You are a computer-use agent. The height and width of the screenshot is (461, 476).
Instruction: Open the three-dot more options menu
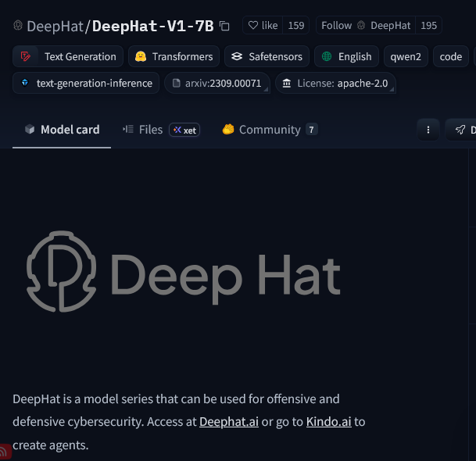[428, 130]
